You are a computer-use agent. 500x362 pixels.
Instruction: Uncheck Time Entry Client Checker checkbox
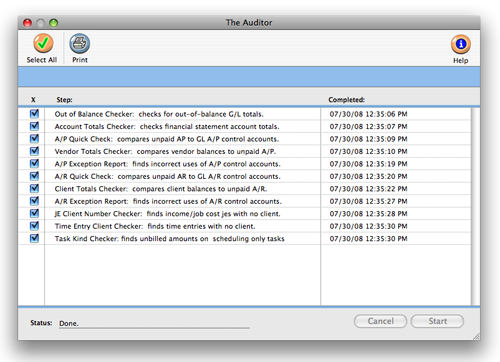[34, 226]
